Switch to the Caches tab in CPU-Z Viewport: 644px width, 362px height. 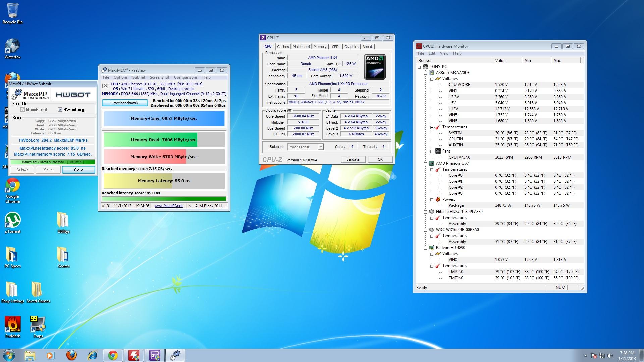[283, 47]
